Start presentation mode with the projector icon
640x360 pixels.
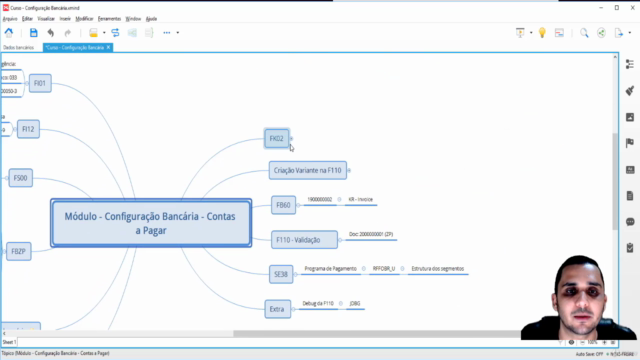520,33
